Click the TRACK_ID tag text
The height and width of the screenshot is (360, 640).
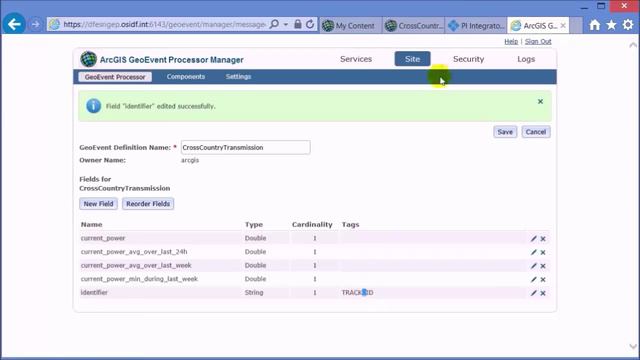pyautogui.click(x=358, y=292)
